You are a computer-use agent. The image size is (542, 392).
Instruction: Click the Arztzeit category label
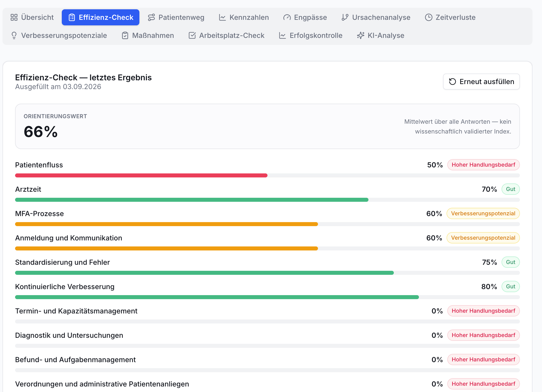click(x=28, y=189)
